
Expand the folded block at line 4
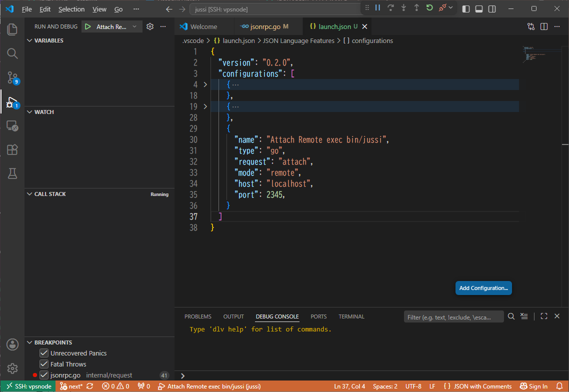pyautogui.click(x=205, y=84)
